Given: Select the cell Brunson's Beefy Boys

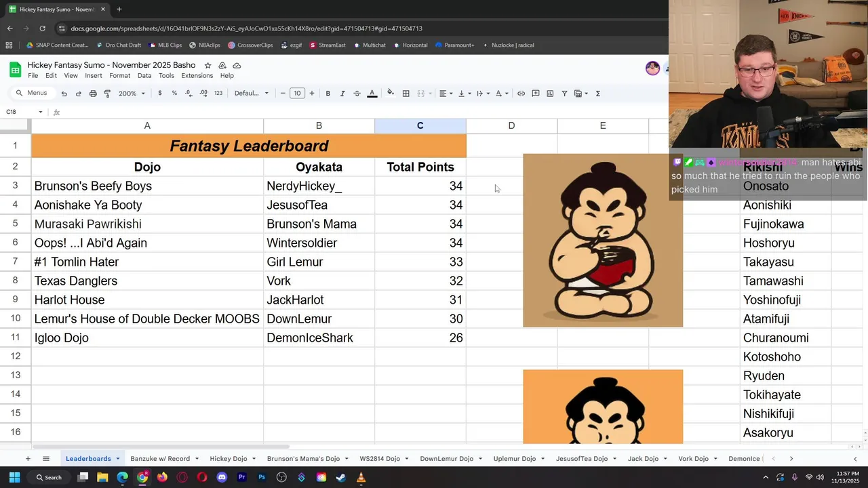Looking at the screenshot, I should tap(147, 186).
